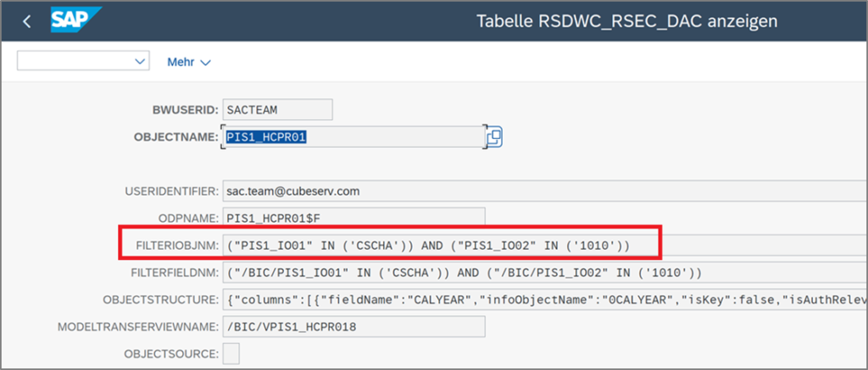The image size is (868, 370).
Task: Click the empty OBJECTSOURCE box
Action: tap(231, 353)
